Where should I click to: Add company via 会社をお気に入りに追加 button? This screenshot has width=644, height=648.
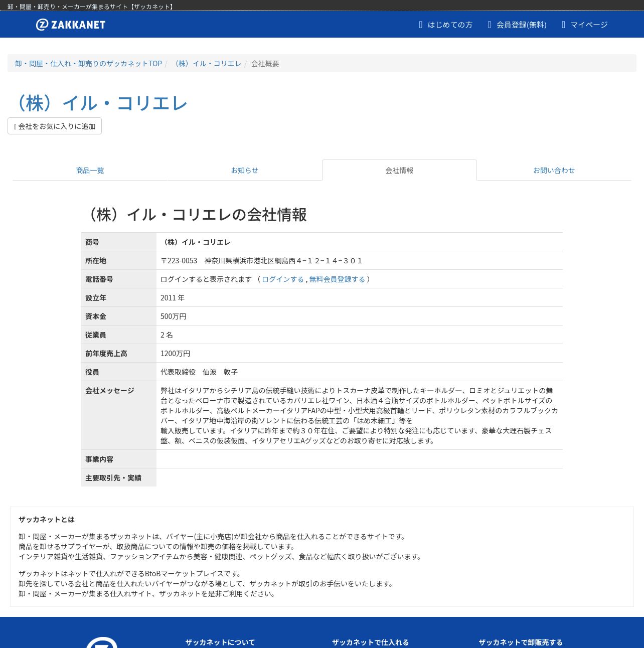[55, 126]
